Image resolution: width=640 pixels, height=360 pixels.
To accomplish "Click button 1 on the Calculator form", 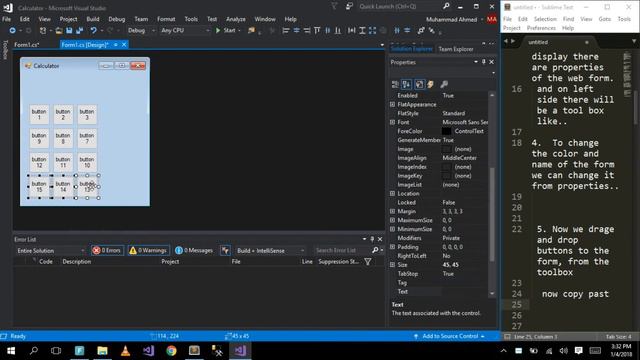I will click(39, 114).
